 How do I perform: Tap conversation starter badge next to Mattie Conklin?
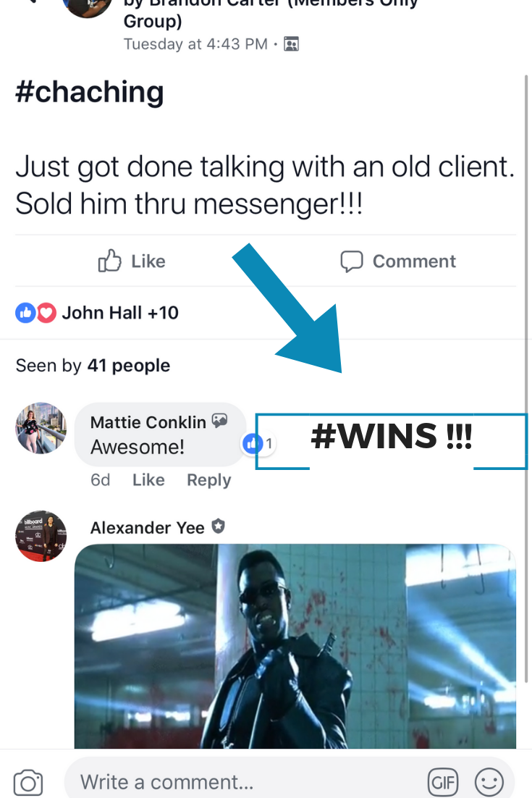(220, 421)
